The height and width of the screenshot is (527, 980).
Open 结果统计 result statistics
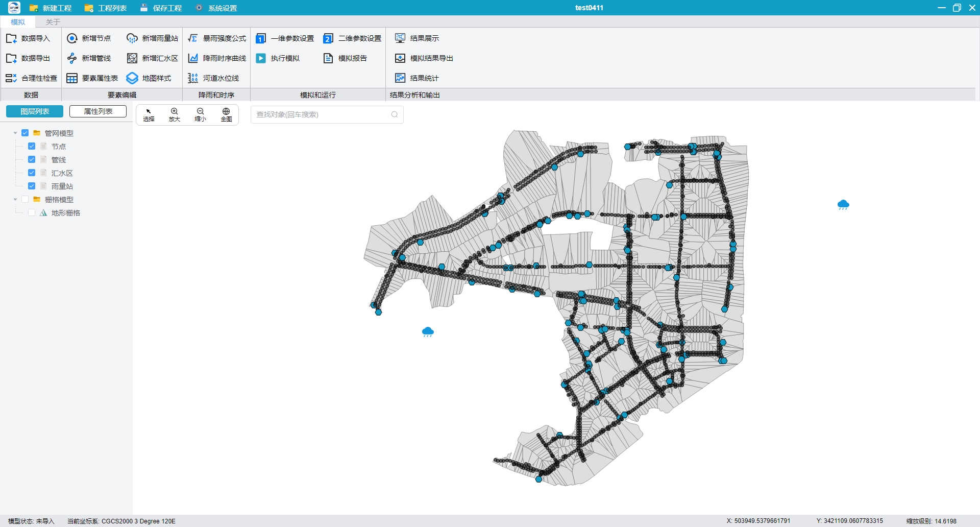[x=416, y=78]
